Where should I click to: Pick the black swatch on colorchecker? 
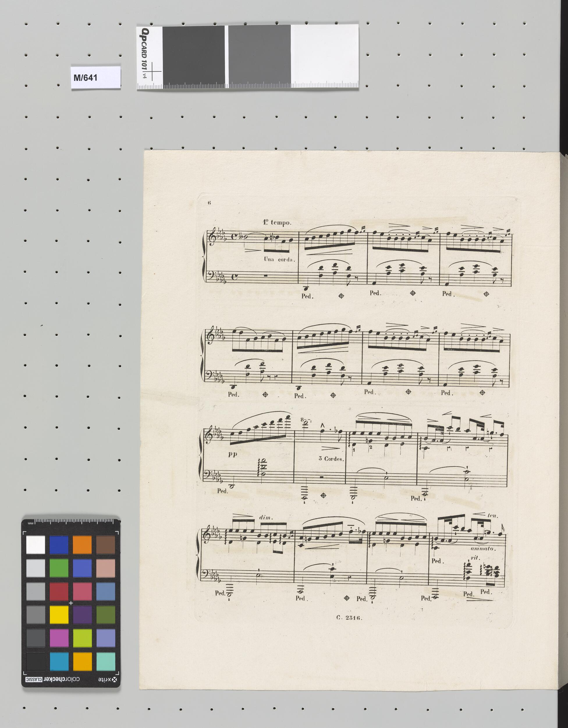(x=36, y=662)
